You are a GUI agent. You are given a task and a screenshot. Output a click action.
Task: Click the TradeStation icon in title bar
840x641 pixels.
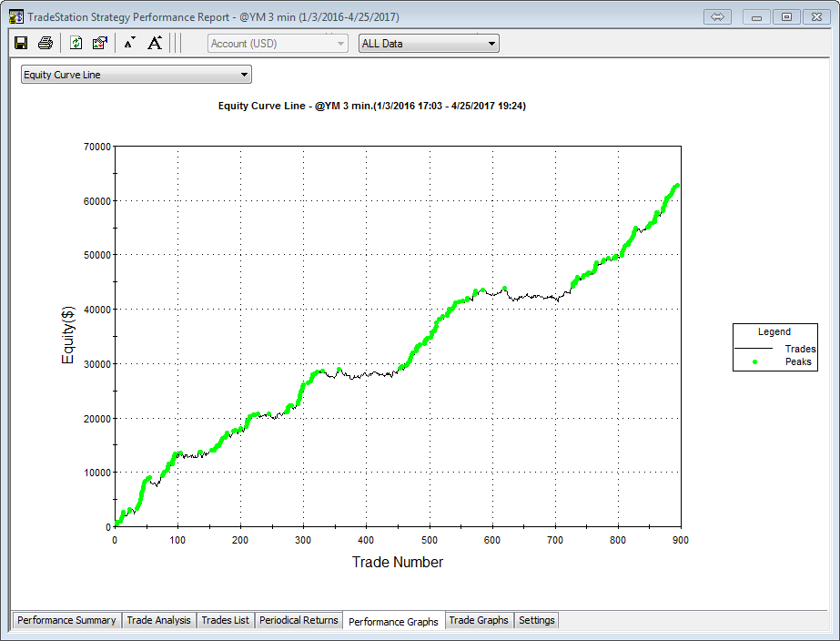(x=15, y=16)
